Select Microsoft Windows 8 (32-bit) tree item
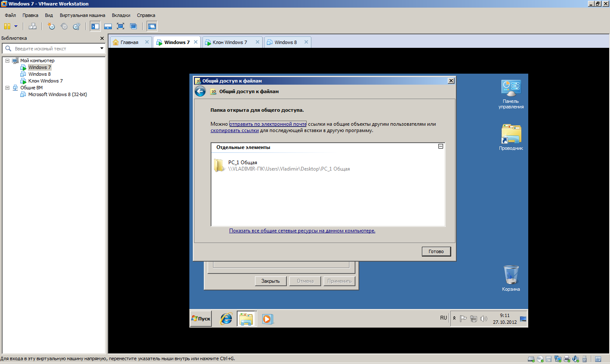This screenshot has height=364, width=610. coord(58,94)
